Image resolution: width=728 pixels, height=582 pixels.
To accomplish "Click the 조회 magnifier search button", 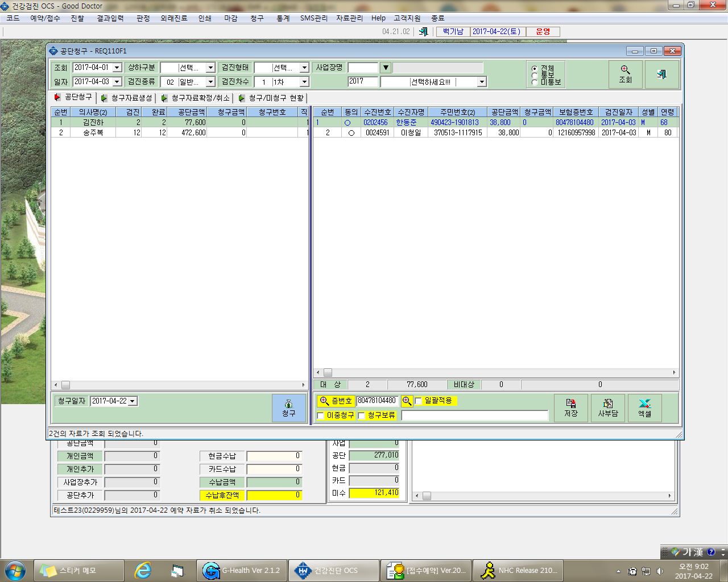I will (626, 74).
